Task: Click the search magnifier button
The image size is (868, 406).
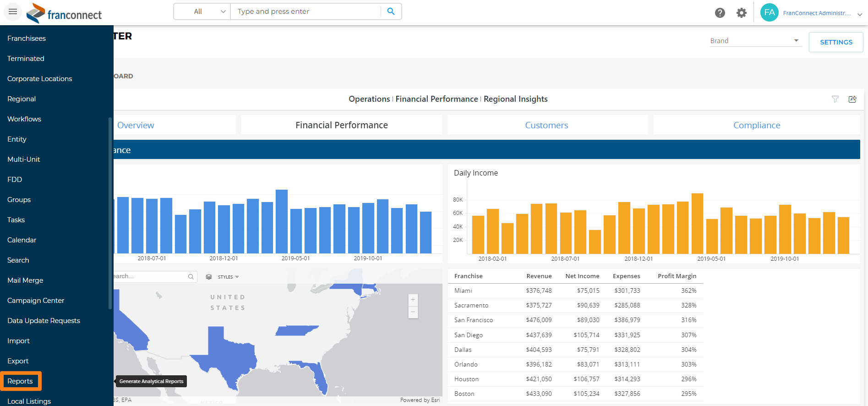Action: coord(391,11)
